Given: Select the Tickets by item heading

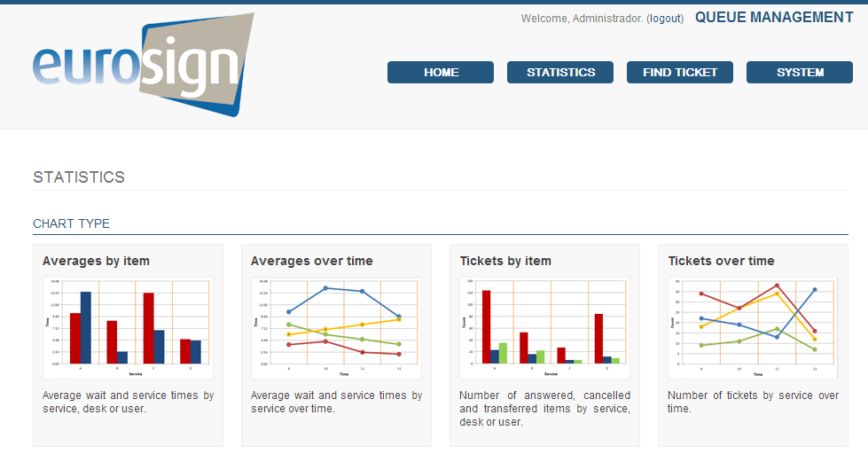Looking at the screenshot, I should click(505, 261).
